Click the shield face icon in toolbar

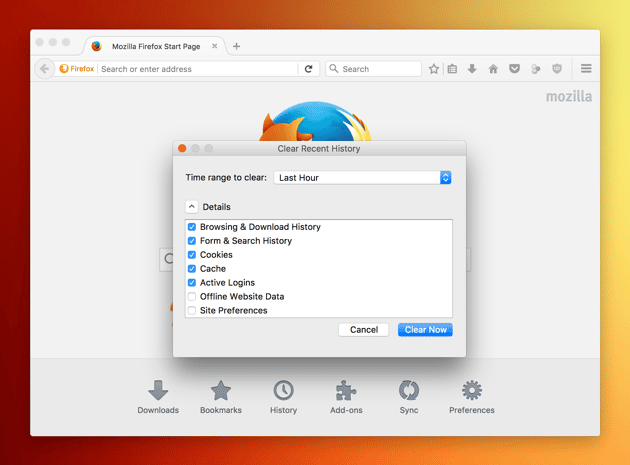557,69
